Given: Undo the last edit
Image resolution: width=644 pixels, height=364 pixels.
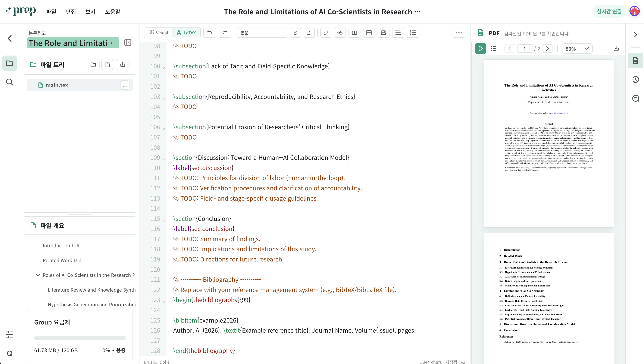Looking at the screenshot, I should [x=209, y=33].
